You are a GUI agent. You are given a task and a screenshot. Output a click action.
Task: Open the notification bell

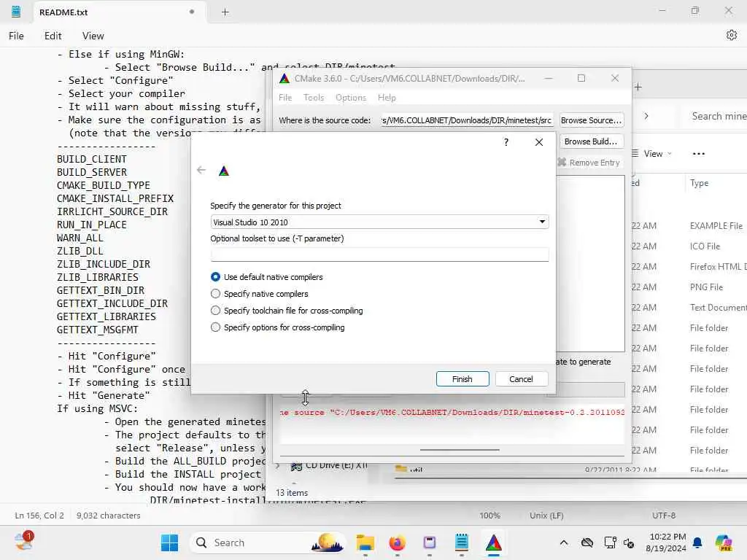pos(697,542)
